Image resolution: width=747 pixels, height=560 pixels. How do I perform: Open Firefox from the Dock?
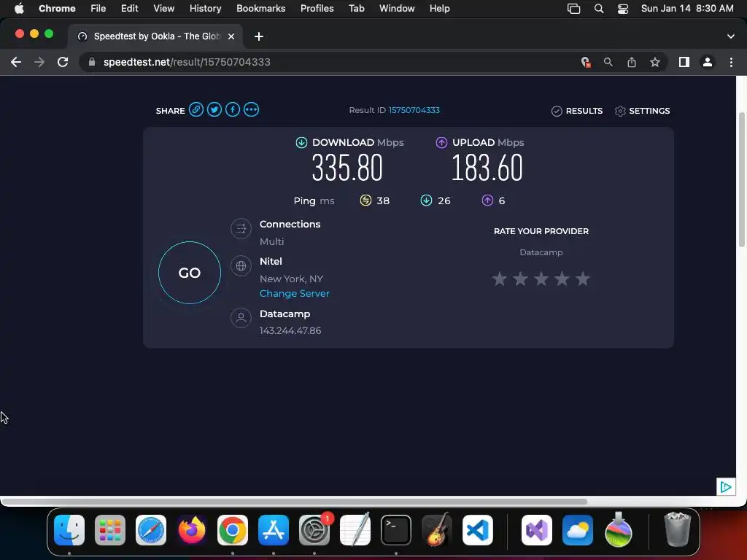click(192, 530)
